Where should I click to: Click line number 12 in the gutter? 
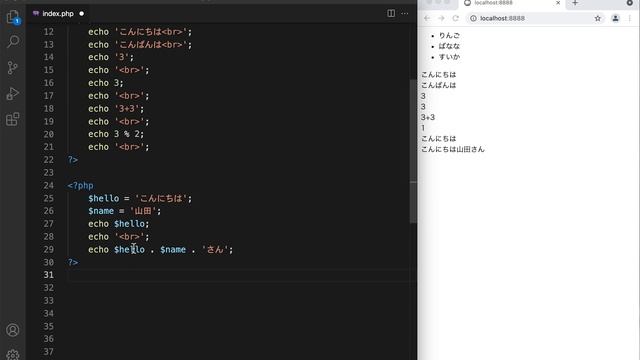tap(49, 31)
